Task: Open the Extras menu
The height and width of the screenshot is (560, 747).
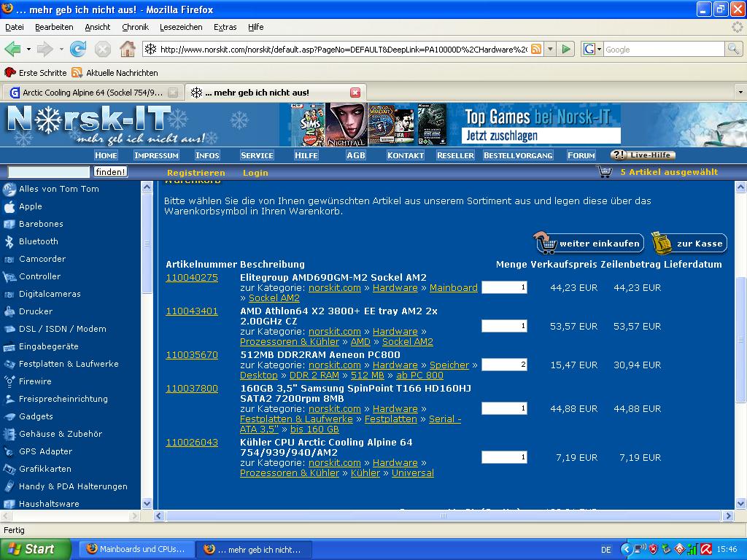Action: 225,27
